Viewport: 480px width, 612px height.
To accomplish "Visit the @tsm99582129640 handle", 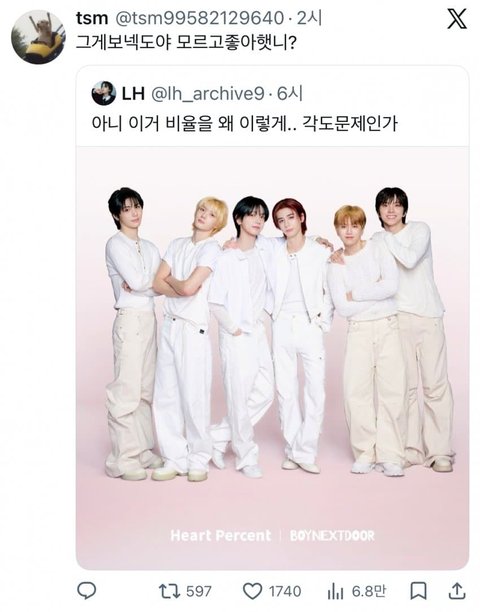I will pyautogui.click(x=200, y=18).
